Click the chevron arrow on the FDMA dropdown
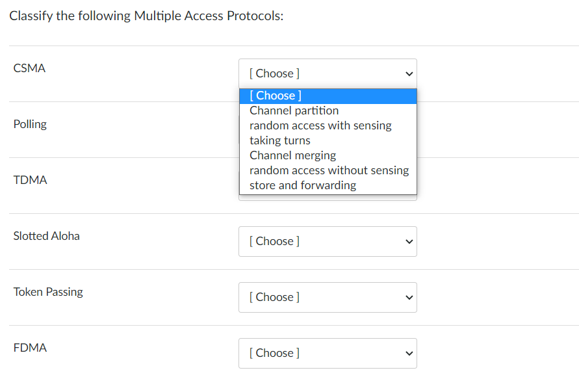Viewport: 579px width, 392px height. (409, 353)
